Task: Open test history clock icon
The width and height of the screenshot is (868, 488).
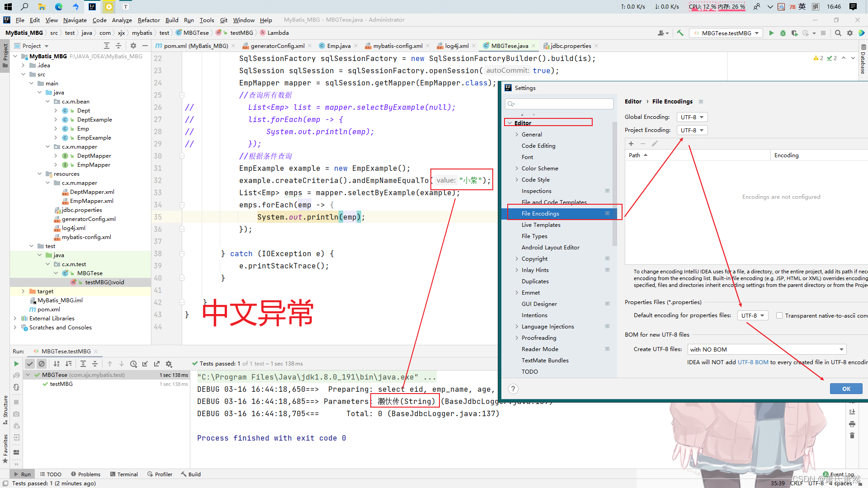Action: click(133, 364)
